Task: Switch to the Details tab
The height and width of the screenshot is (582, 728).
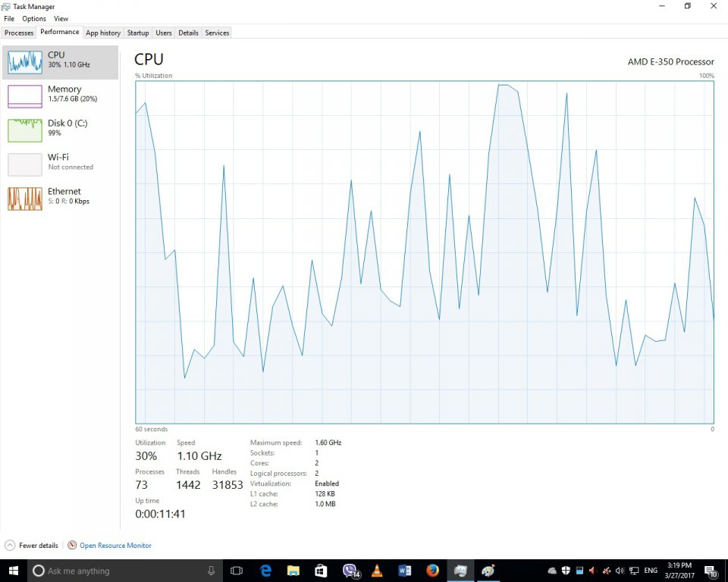Action: tap(188, 33)
